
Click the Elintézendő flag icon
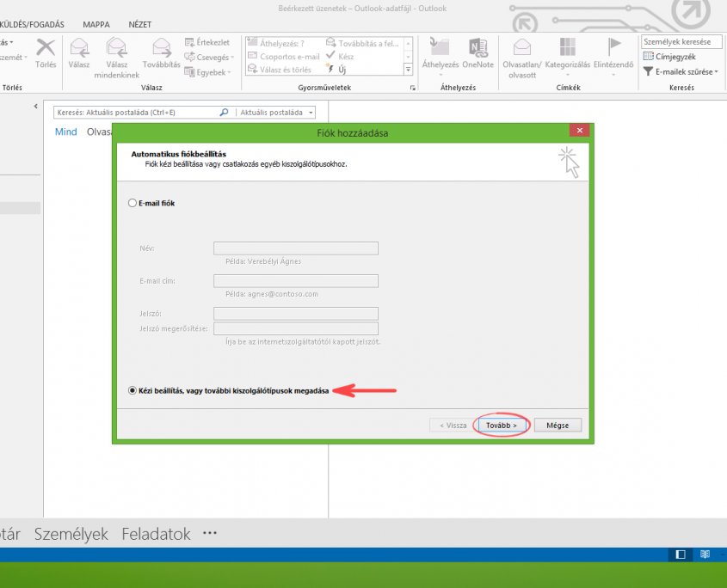(x=614, y=48)
